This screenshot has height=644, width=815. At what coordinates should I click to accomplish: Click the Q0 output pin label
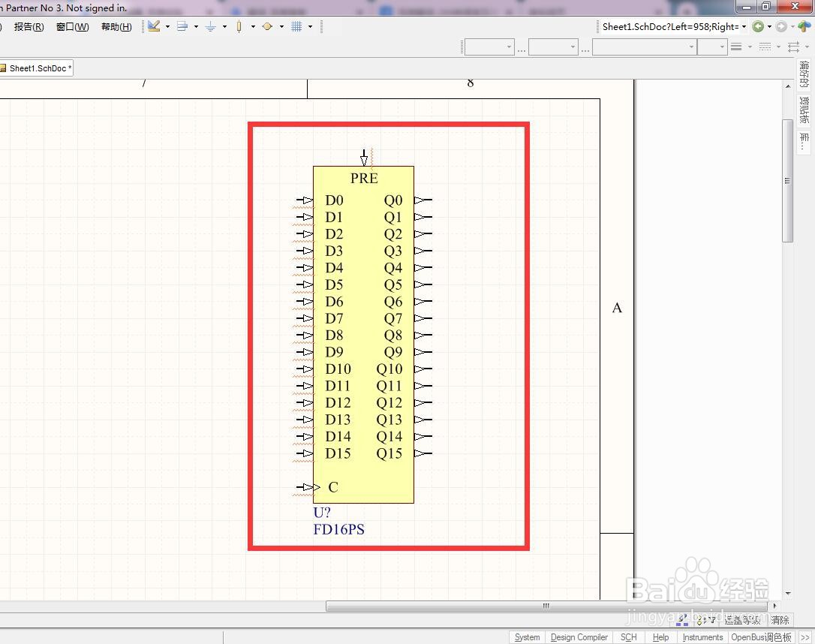[x=393, y=200]
